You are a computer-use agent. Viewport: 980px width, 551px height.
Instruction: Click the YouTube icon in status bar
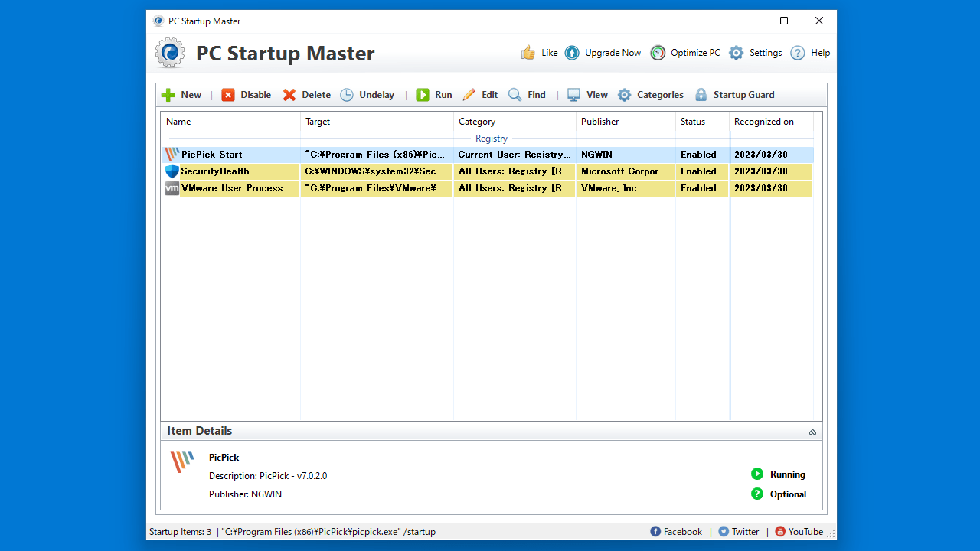[x=780, y=531]
